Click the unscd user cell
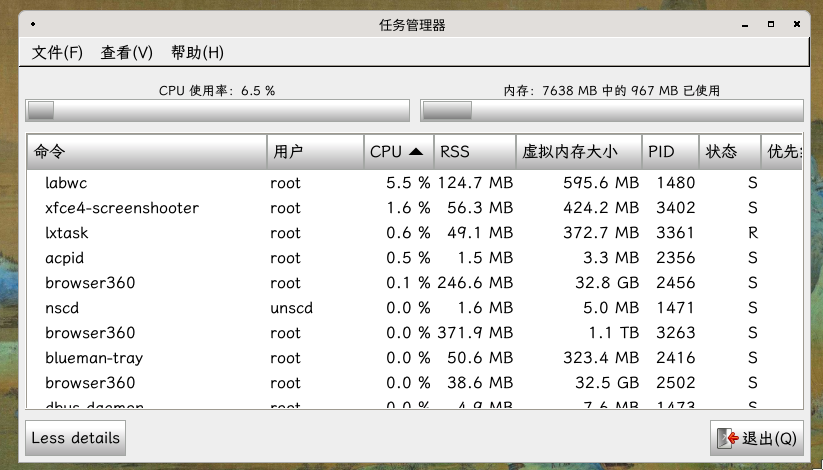Screen dimensions: 823x470 291,308
